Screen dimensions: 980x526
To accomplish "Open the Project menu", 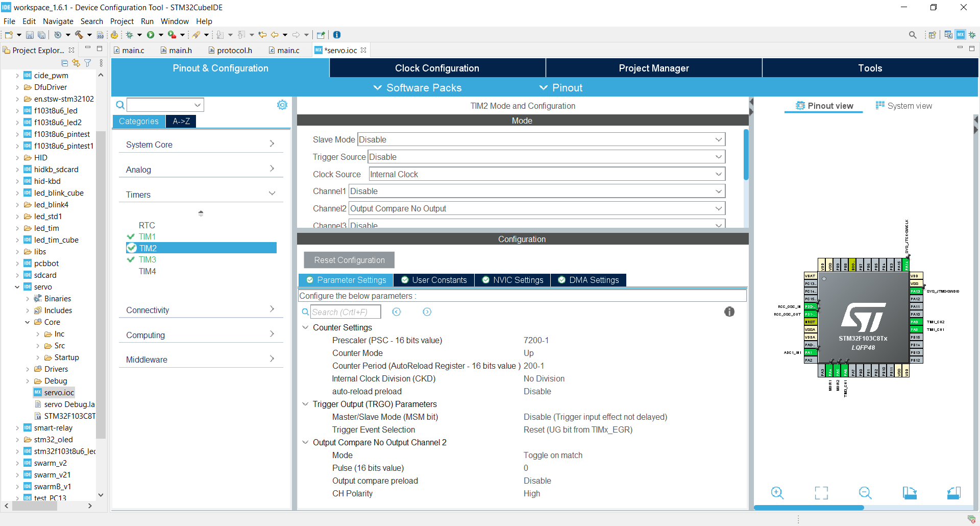I will click(122, 21).
